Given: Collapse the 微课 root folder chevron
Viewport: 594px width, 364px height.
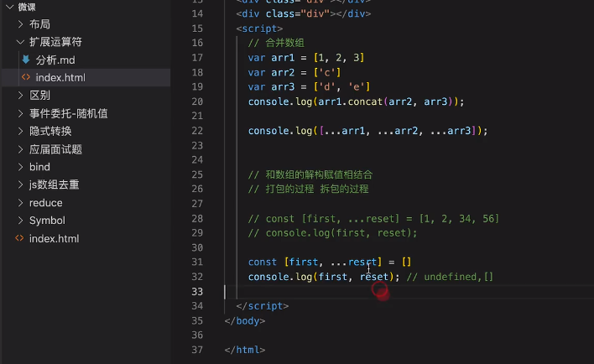Looking at the screenshot, I should 10,7.
